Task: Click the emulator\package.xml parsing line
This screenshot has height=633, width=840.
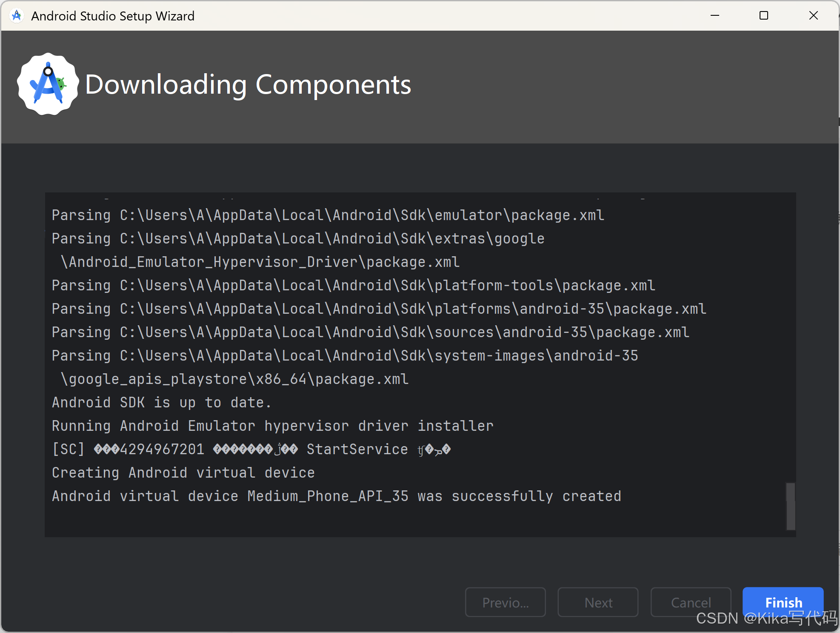Action: (328, 215)
